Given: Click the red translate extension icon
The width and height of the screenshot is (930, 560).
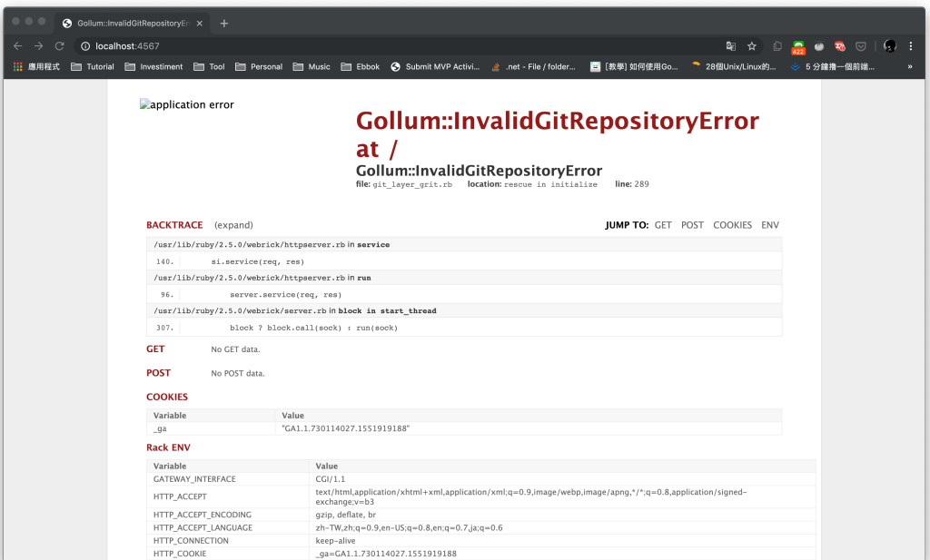Looking at the screenshot, I should 840,46.
